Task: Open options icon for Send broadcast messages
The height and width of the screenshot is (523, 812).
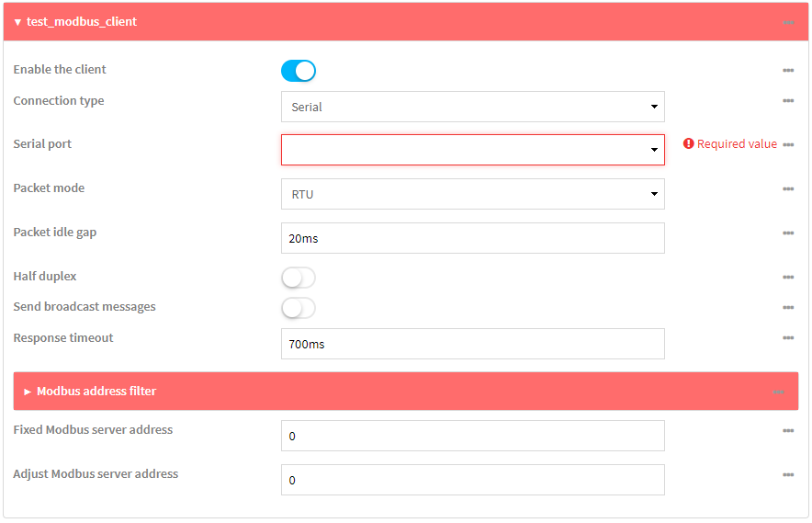Action: [787, 308]
